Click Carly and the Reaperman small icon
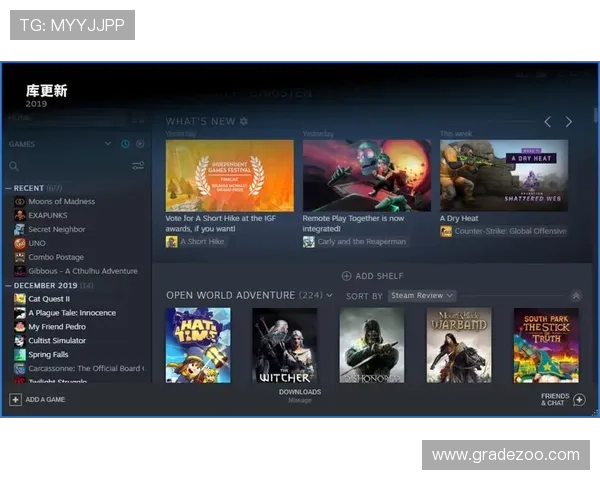Image resolution: width=600 pixels, height=480 pixels. 309,242
